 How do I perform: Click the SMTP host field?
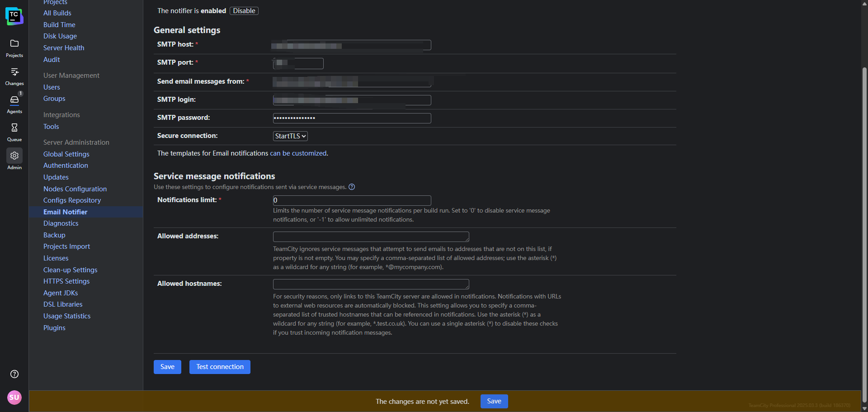point(352,45)
